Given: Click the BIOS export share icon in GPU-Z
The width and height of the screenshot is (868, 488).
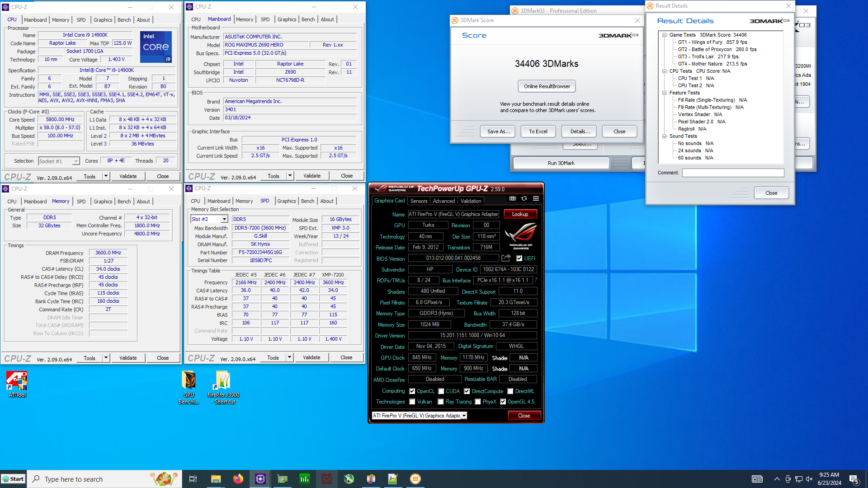Looking at the screenshot, I should 506,258.
